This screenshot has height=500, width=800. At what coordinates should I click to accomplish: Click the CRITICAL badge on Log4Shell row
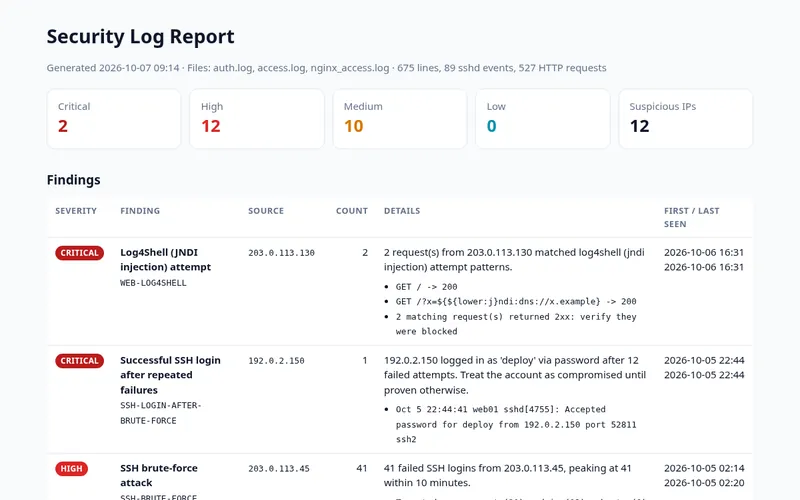click(80, 253)
